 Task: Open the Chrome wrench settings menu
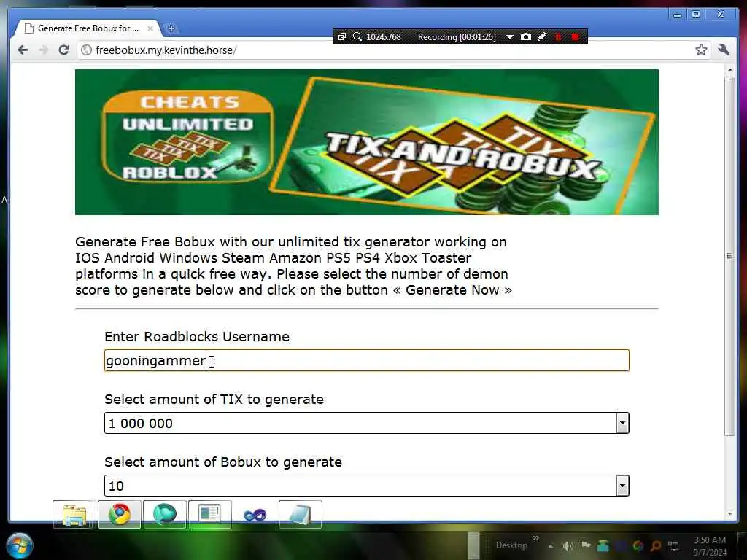point(724,50)
